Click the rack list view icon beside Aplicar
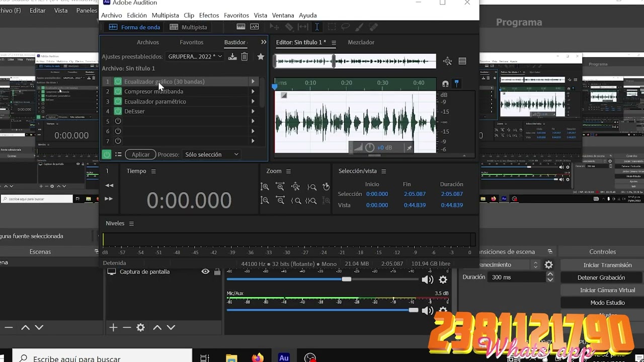This screenshot has width=644, height=362. 118,154
